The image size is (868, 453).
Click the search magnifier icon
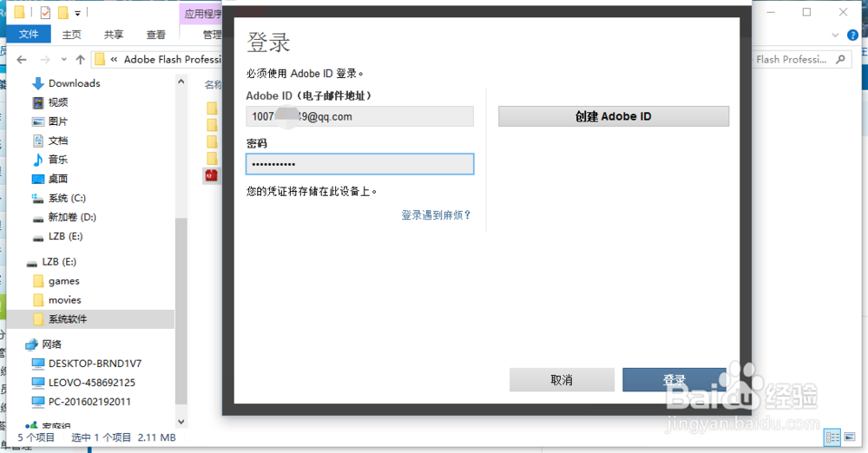point(841,59)
